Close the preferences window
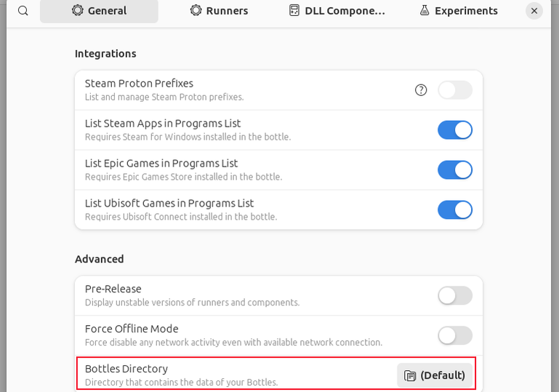 tap(534, 11)
